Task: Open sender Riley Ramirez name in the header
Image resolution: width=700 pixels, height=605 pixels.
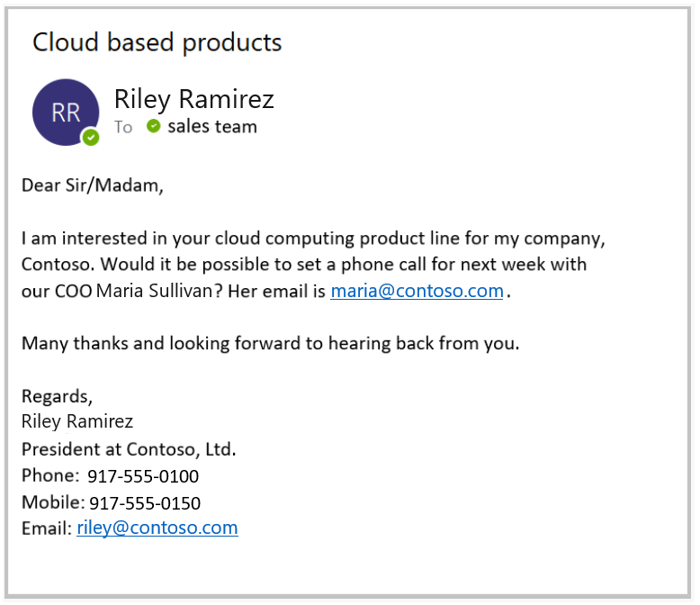Action: click(193, 99)
